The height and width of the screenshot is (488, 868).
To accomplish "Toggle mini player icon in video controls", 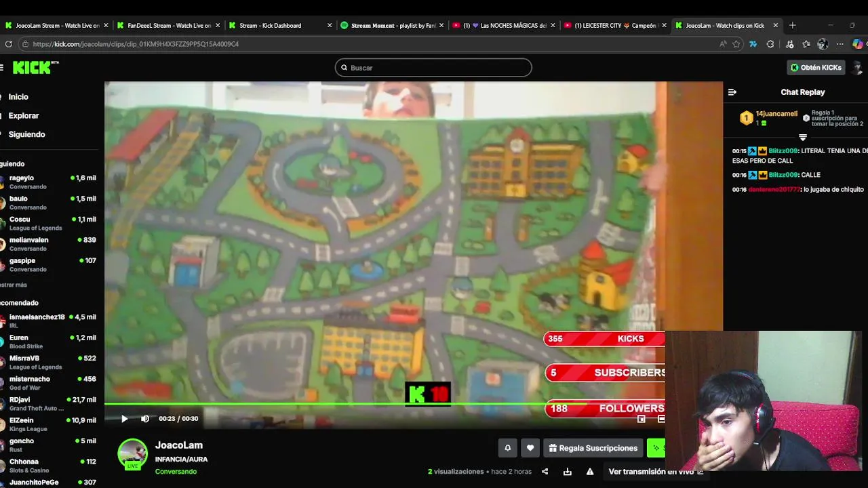I will coord(641,419).
